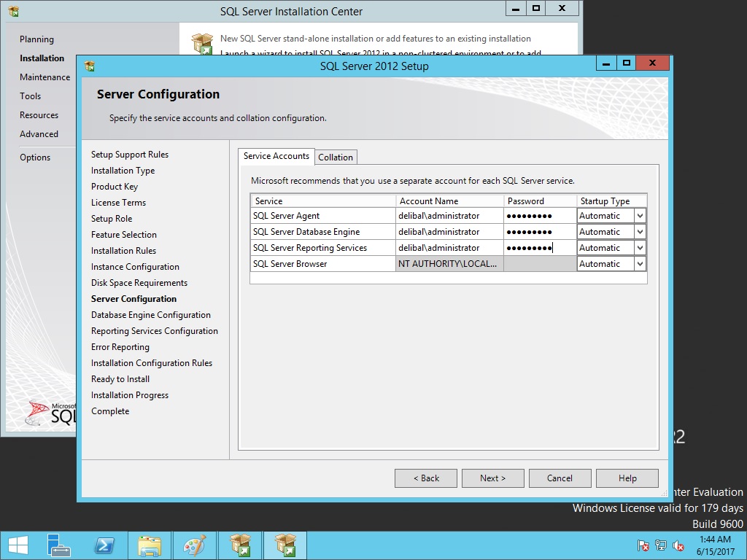Select the Service Accounts tab
747x560 pixels.
(x=276, y=156)
